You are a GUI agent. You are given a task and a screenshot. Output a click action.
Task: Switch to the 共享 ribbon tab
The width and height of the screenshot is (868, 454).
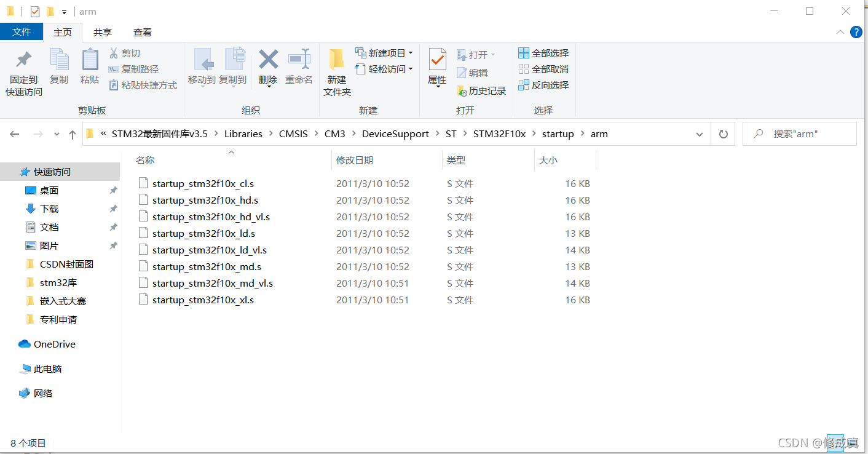[x=103, y=33]
